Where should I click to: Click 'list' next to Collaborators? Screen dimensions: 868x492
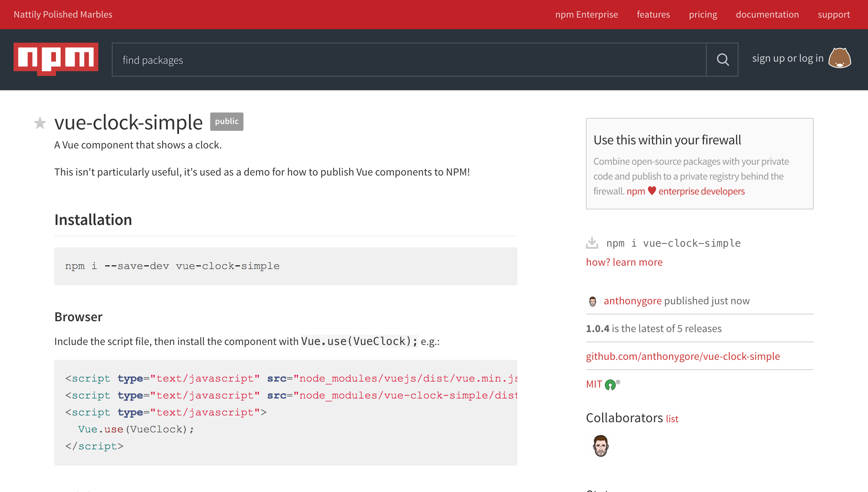672,419
